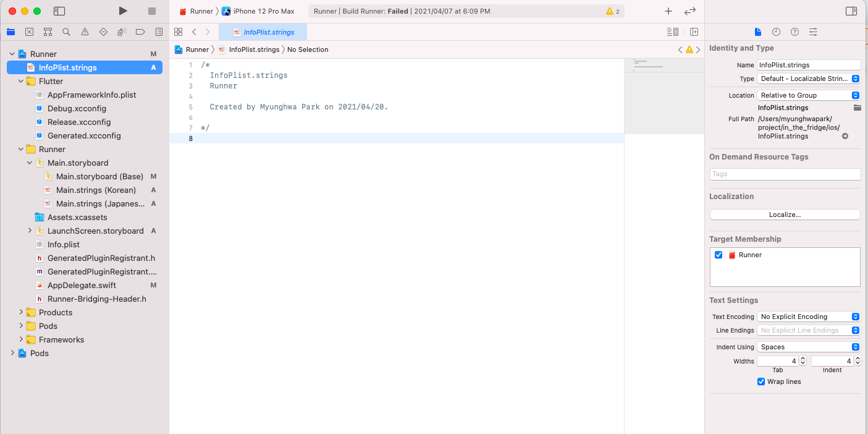
Task: Select AppDelegate.swift file
Action: (82, 285)
